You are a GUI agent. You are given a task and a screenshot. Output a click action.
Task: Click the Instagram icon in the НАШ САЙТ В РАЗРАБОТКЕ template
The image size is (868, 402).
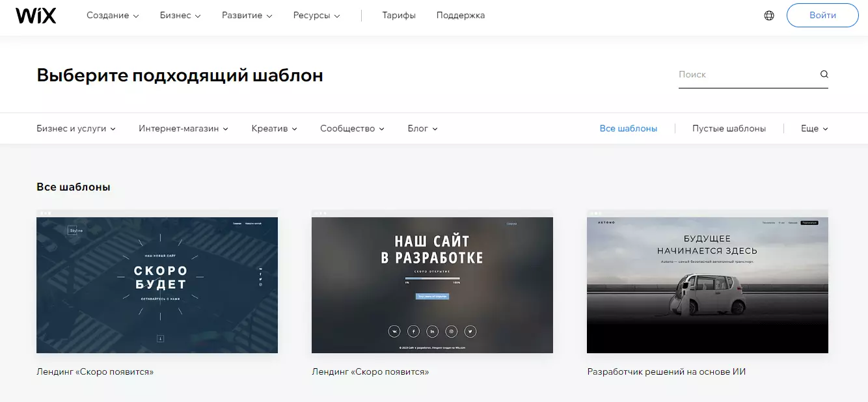coord(452,332)
